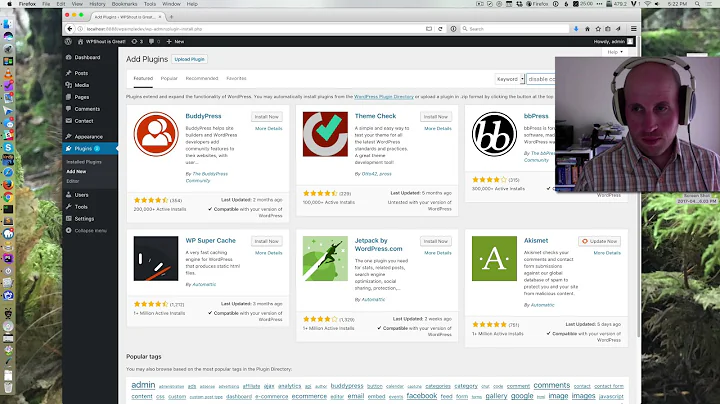Click the 'comments' popular tag
720x404 pixels.
(551, 385)
